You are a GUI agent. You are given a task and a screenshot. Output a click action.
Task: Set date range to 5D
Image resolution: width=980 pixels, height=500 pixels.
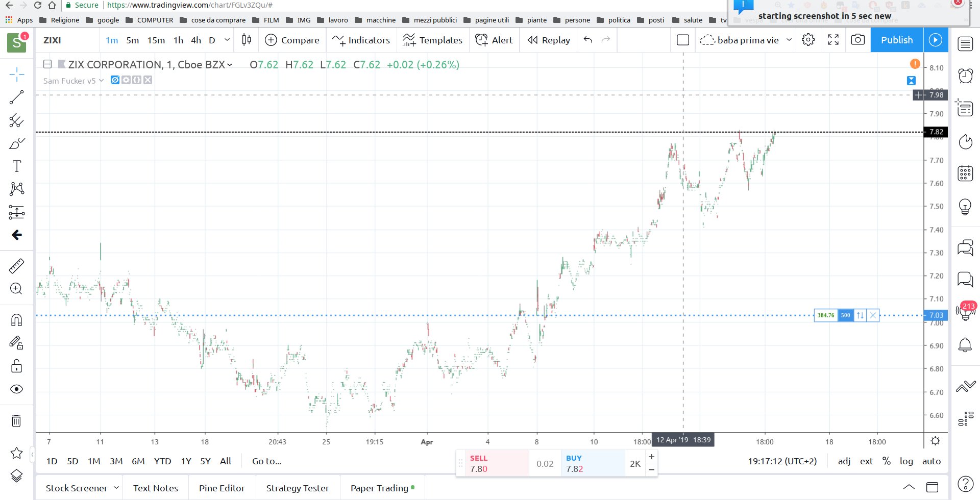tap(73, 461)
